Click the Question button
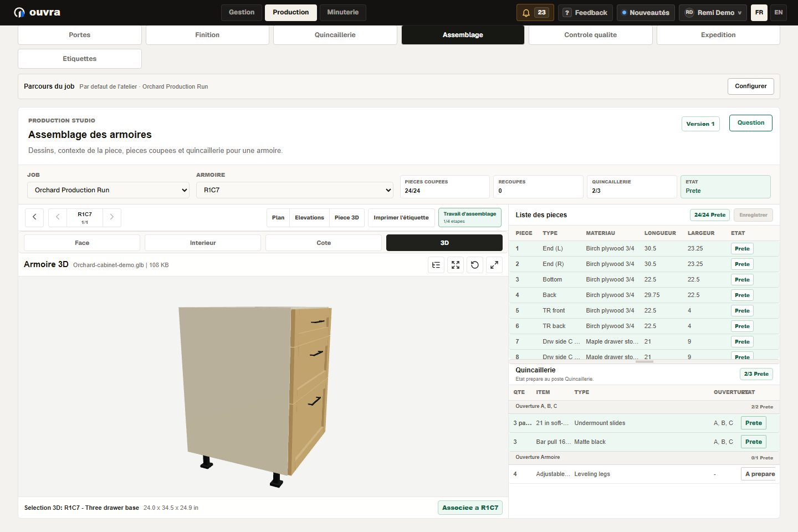 751,123
